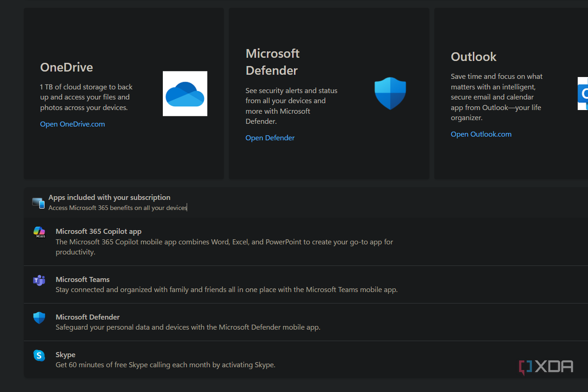Click the OneDrive cloud icon
The height and width of the screenshot is (392, 588).
click(x=185, y=94)
